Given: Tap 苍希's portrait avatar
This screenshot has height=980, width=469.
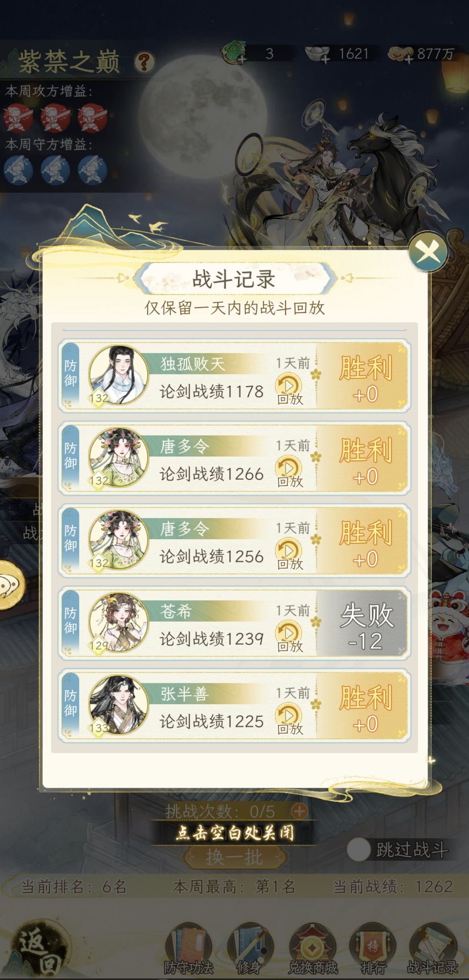Looking at the screenshot, I should click(118, 622).
